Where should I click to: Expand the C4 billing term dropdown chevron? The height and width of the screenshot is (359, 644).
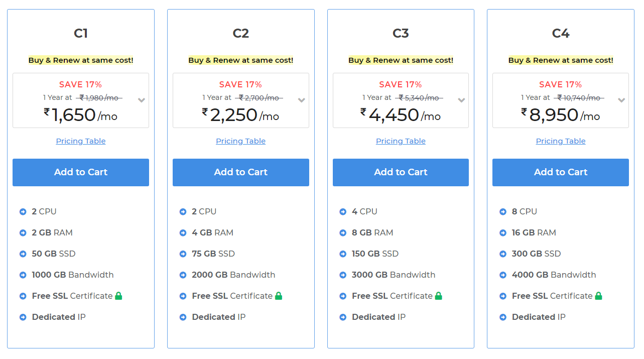[x=621, y=100]
